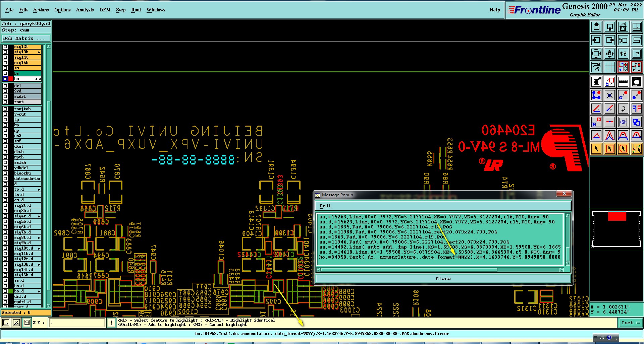Toggle display checkbox for layer bo
The height and width of the screenshot is (344, 644).
click(5, 79)
